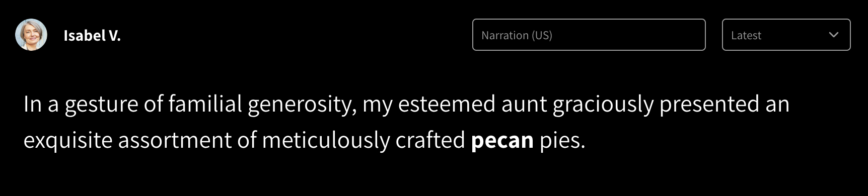
Task: Focus the Narration (US) input field
Action: click(x=589, y=35)
